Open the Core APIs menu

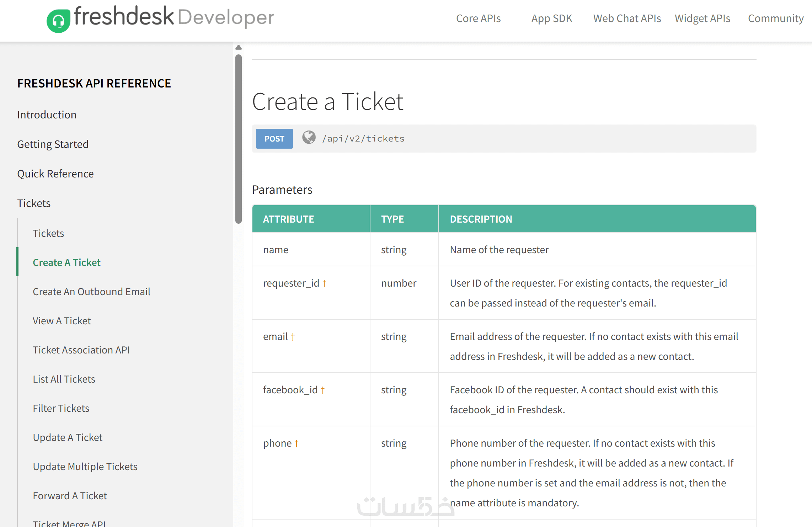coord(478,18)
